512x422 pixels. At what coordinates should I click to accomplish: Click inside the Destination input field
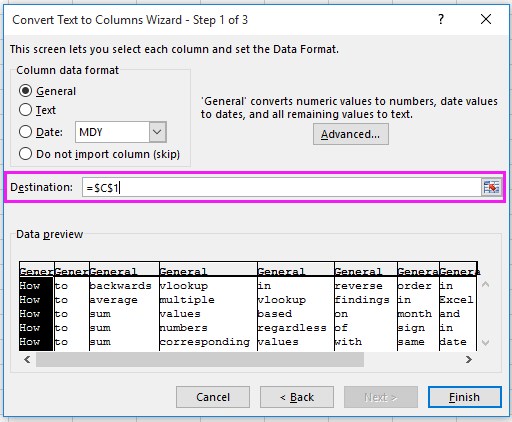[x=282, y=187]
